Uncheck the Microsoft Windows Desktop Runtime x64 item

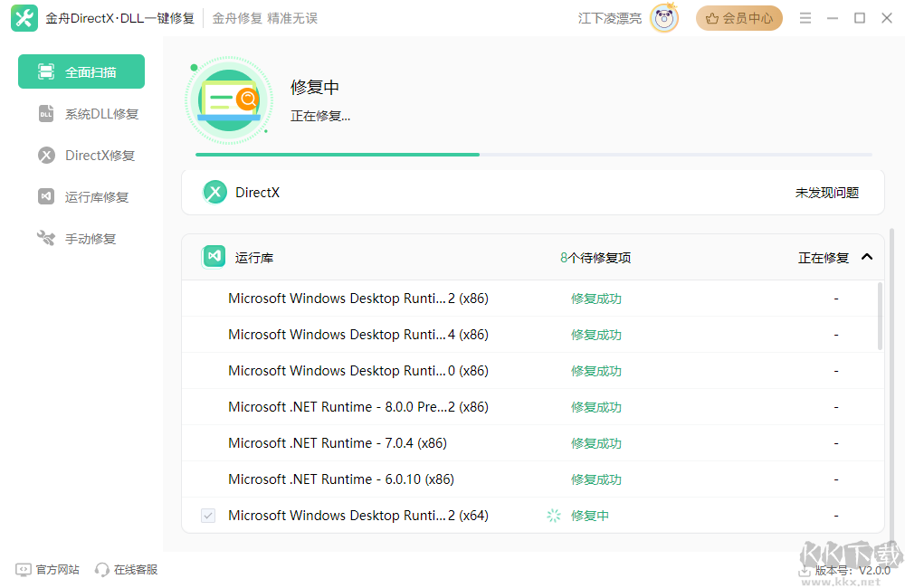208,515
